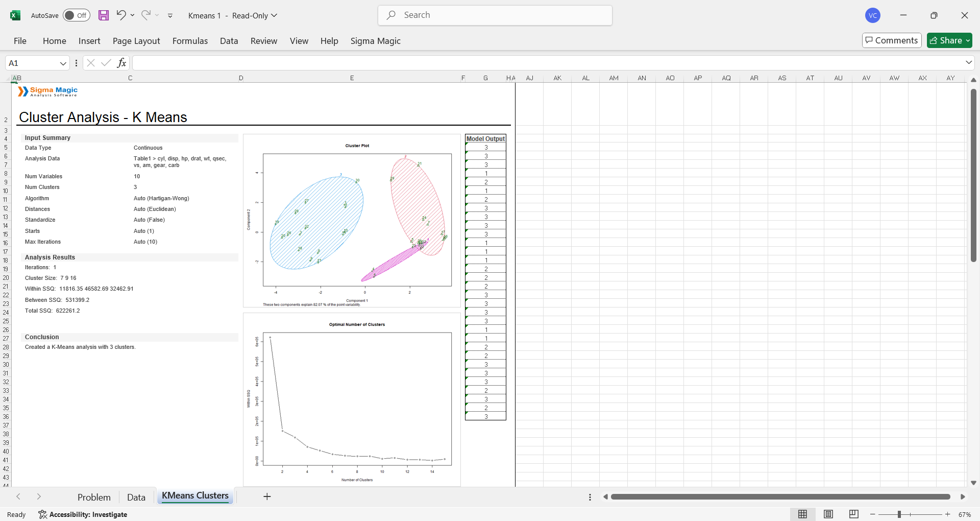This screenshot has width=980, height=521.
Task: Click the zoom in plus icon
Action: [948, 514]
